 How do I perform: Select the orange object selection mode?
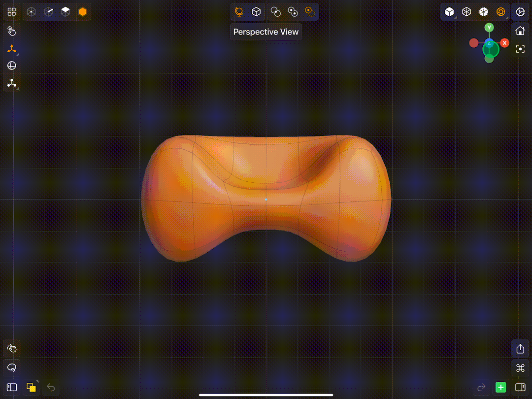[x=83, y=12]
